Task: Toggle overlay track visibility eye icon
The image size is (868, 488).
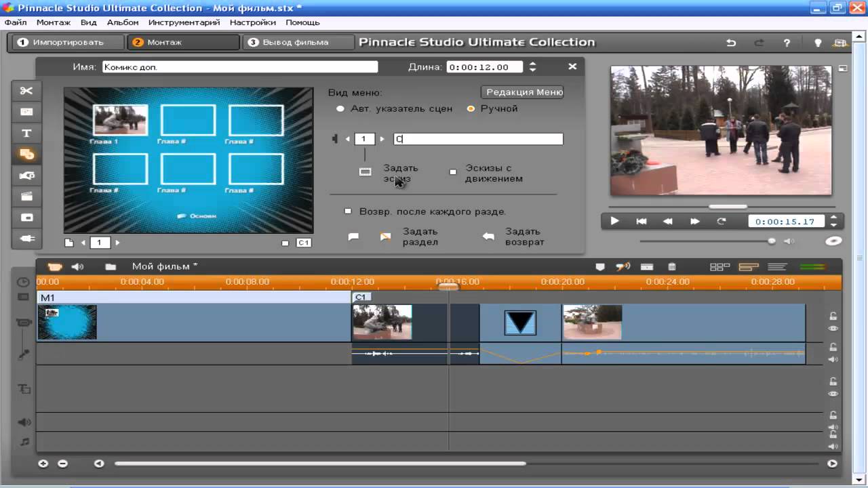Action: (833, 394)
